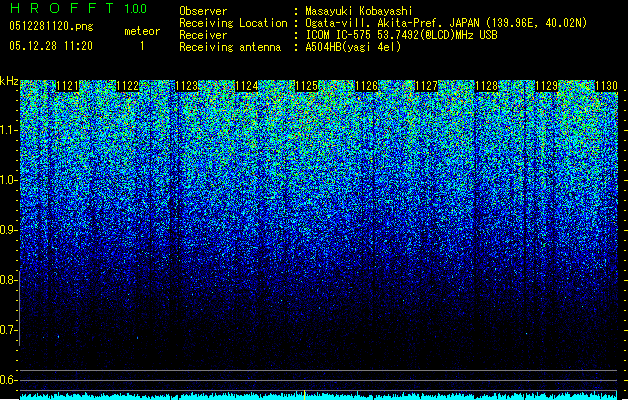Click the kHz axis unit label
Image resolution: width=629 pixels, height=400 pixels.
(x=9, y=81)
